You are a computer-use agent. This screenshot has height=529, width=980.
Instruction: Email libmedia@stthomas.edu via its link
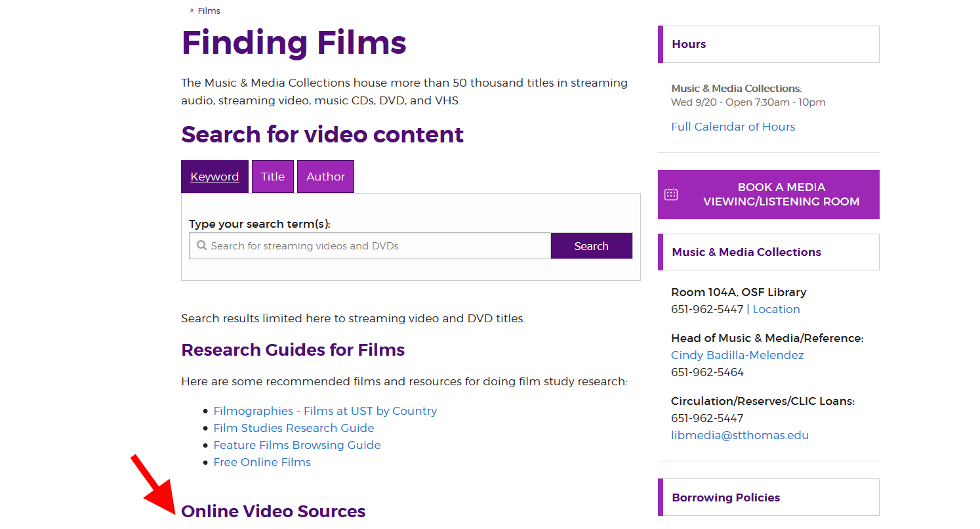tap(740, 434)
